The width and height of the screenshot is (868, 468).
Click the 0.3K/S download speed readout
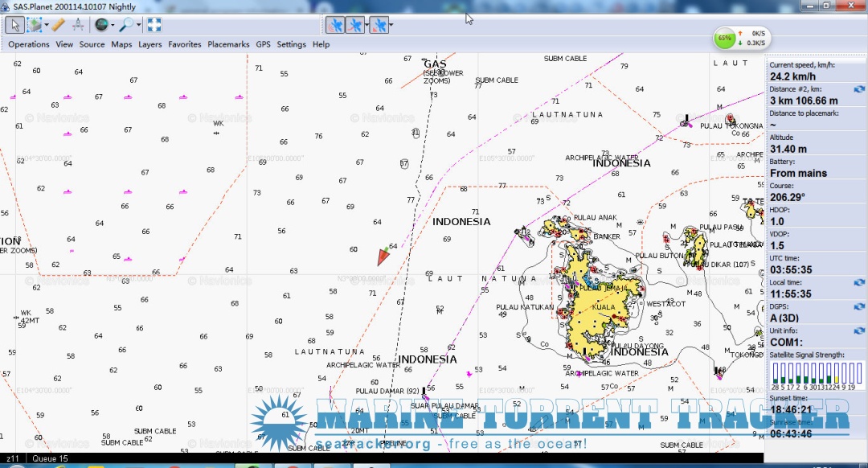755,43
